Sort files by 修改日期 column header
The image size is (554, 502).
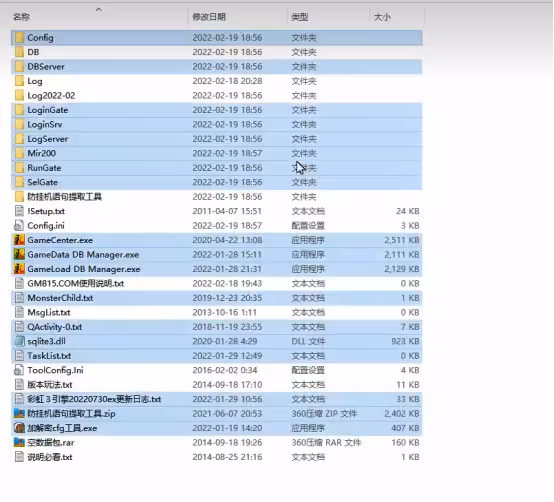(x=209, y=17)
